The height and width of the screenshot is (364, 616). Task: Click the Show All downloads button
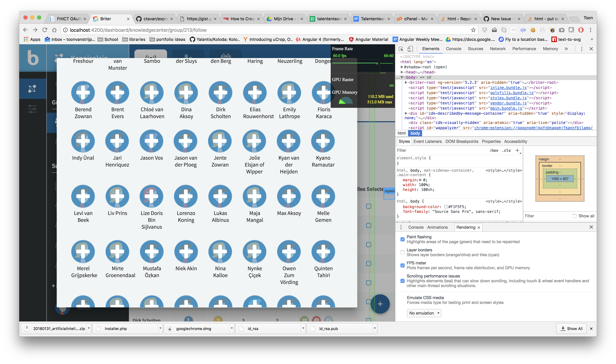[571, 328]
